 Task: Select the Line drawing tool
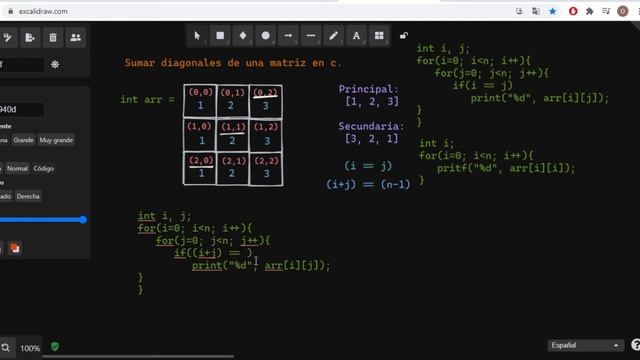(311, 36)
